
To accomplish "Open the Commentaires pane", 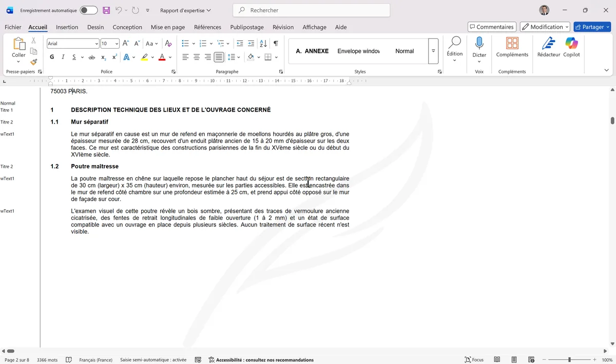I will click(x=492, y=26).
